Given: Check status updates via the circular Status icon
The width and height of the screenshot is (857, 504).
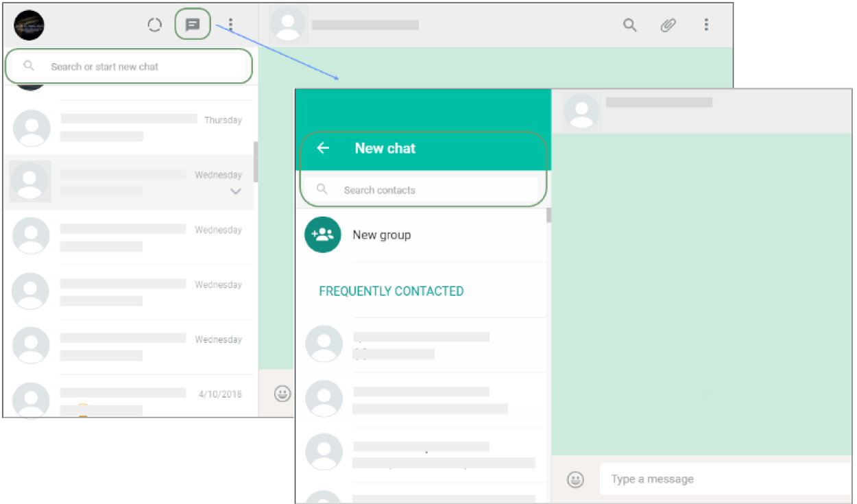Looking at the screenshot, I should [x=154, y=25].
